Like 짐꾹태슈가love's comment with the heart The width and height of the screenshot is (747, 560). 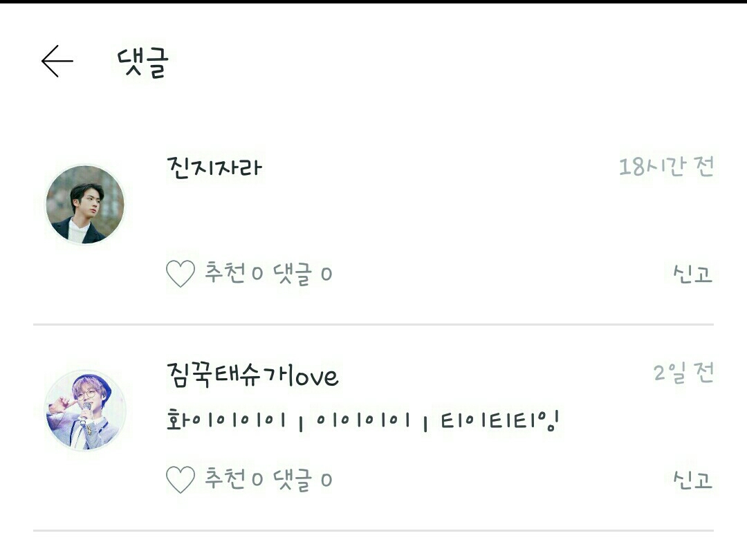[x=181, y=480]
